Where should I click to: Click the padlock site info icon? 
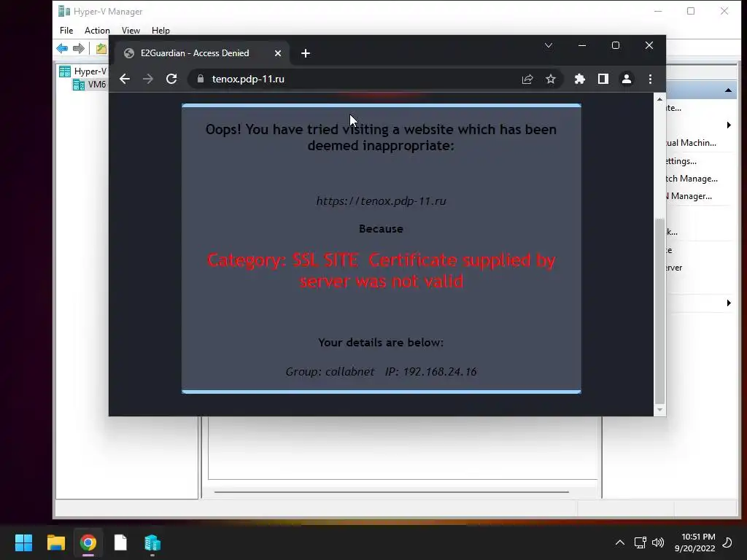(x=201, y=79)
